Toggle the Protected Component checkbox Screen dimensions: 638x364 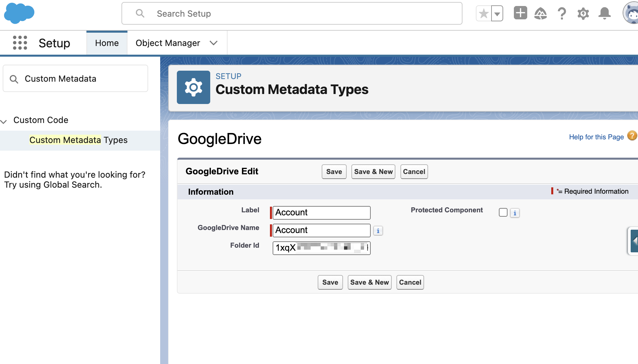503,213
